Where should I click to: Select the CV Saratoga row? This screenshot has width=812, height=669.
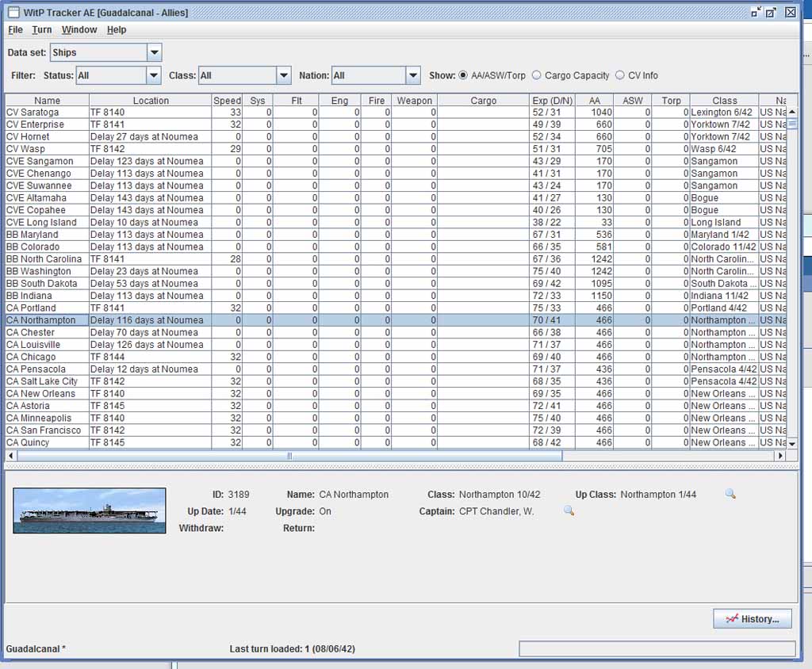click(x=396, y=112)
